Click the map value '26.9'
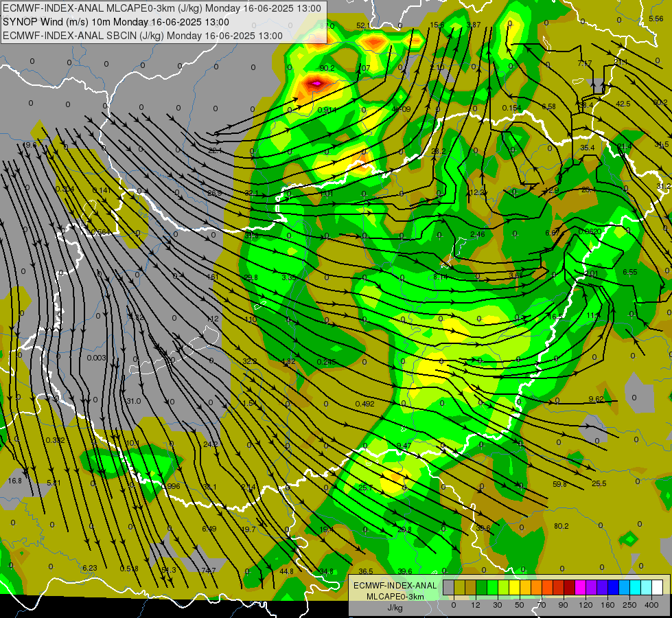 click(x=215, y=193)
